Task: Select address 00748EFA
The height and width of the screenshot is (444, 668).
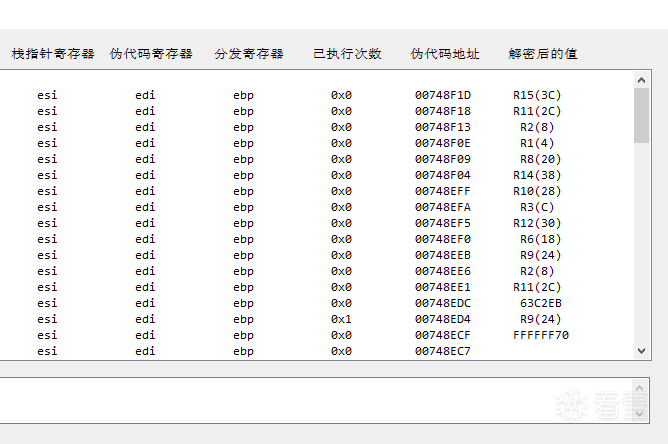Action: click(x=443, y=207)
